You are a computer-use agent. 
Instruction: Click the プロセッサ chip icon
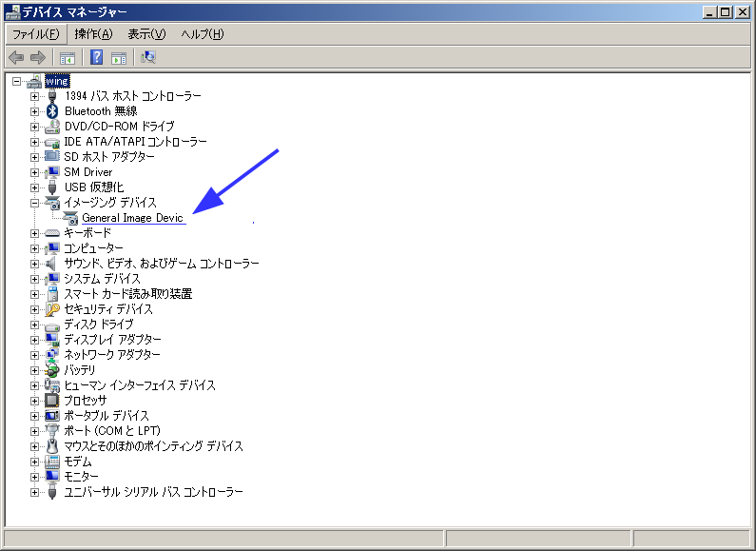point(51,401)
